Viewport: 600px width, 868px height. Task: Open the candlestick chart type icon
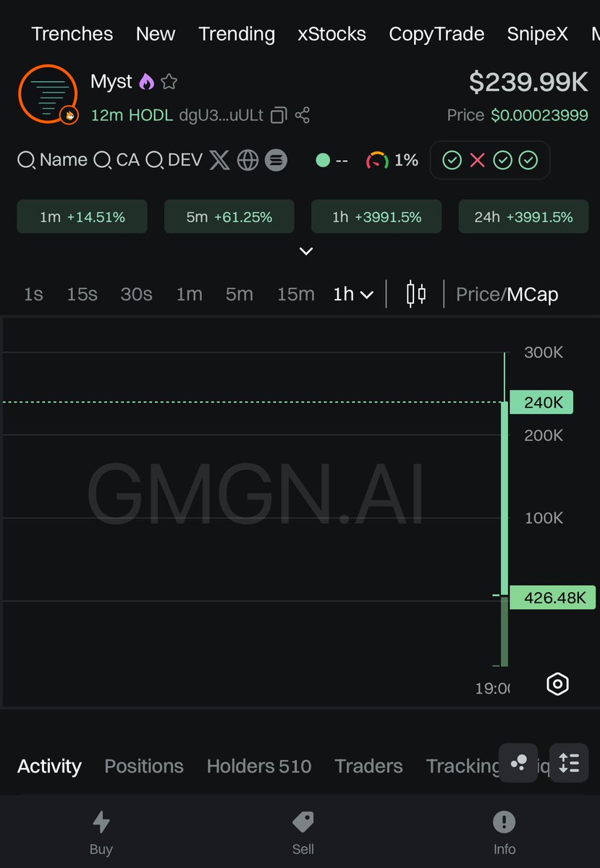pyautogui.click(x=415, y=294)
